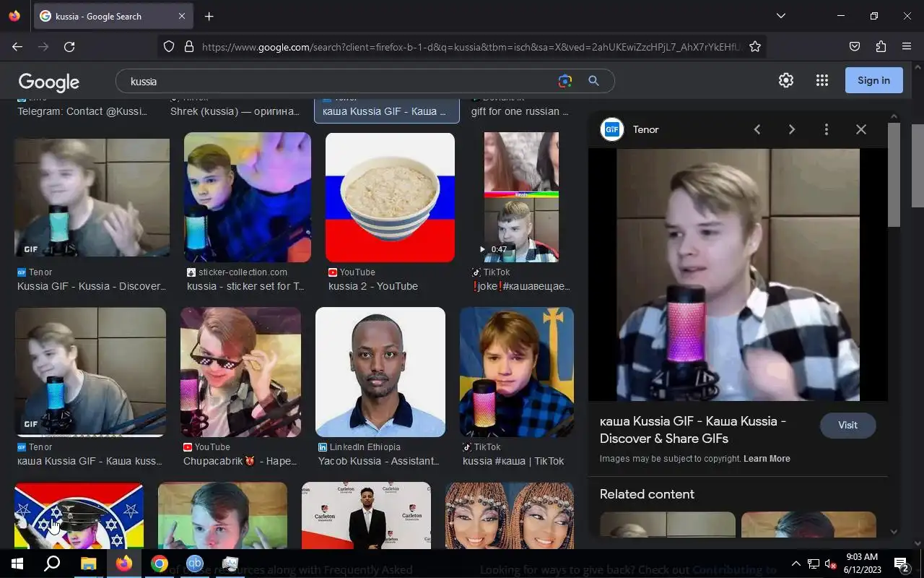Click the Google logo
Image resolution: width=924 pixels, height=578 pixels.
tap(49, 82)
